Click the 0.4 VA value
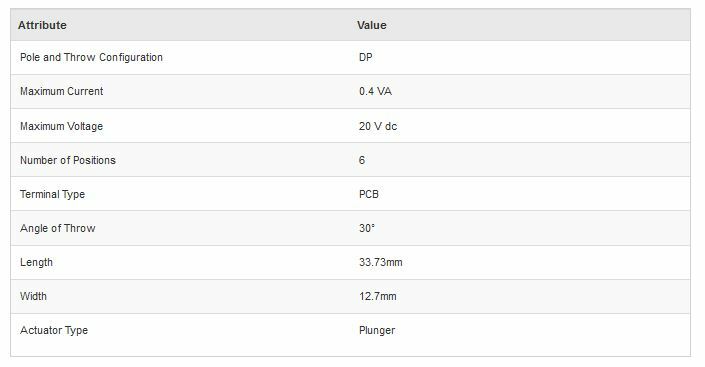Screen dimensions: 705x367 375,91
